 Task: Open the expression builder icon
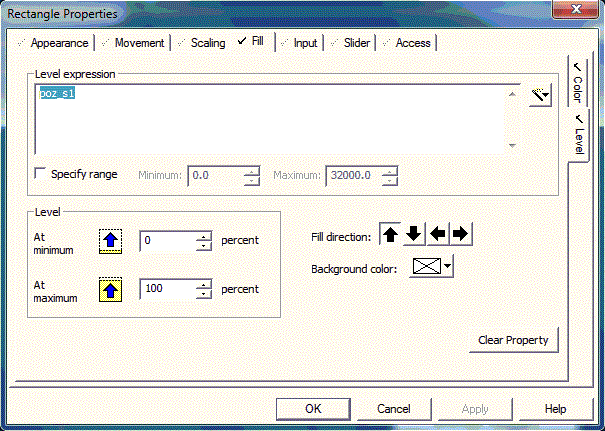point(541,97)
